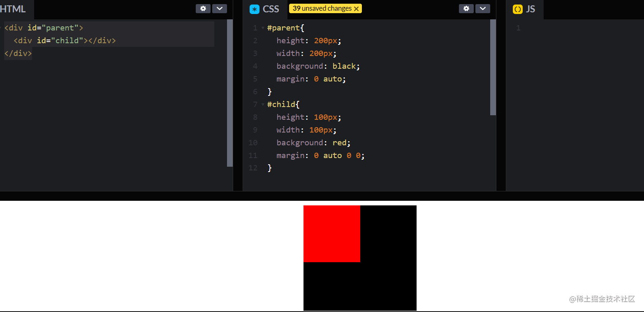The width and height of the screenshot is (644, 312).
Task: Click the red child square in preview
Action: tap(332, 234)
